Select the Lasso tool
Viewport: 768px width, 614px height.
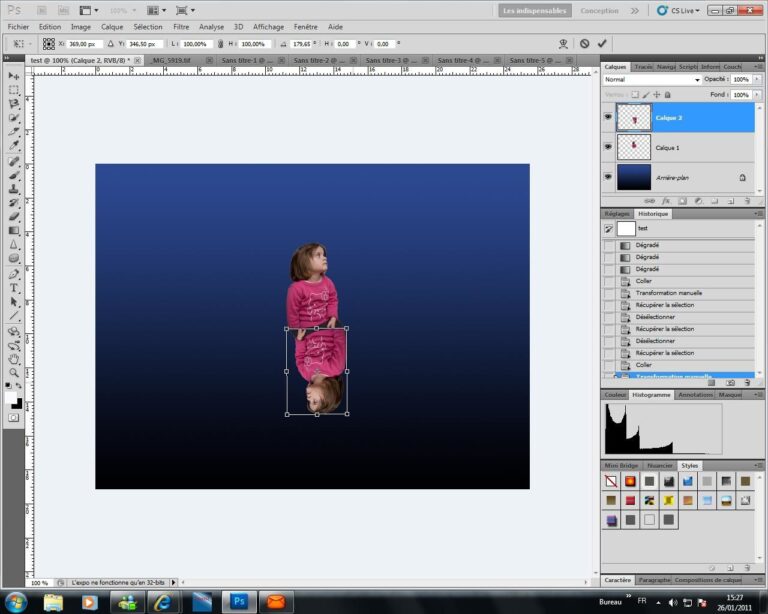pos(14,104)
